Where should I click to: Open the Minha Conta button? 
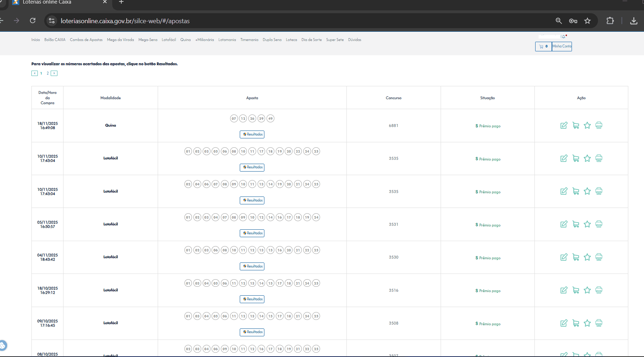(x=562, y=46)
